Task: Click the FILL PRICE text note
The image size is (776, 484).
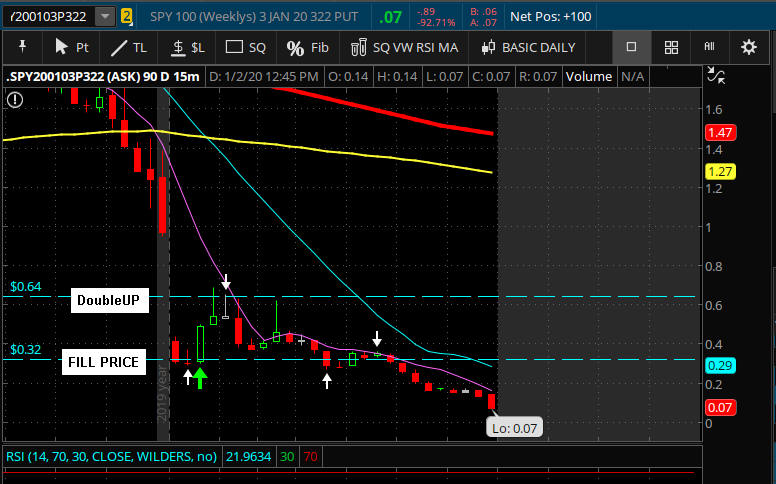Action: tap(103, 362)
